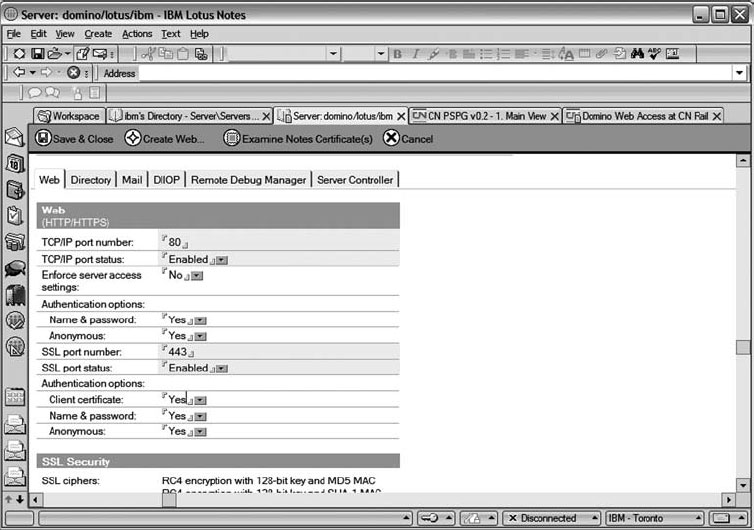Click the globe with checkmark bookmark
Viewport: 754px width, 530px height.
tap(15, 321)
